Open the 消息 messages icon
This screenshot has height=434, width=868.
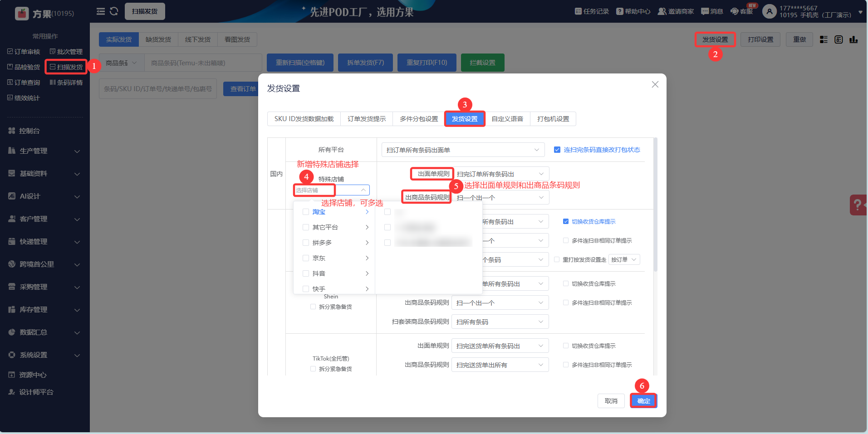705,11
